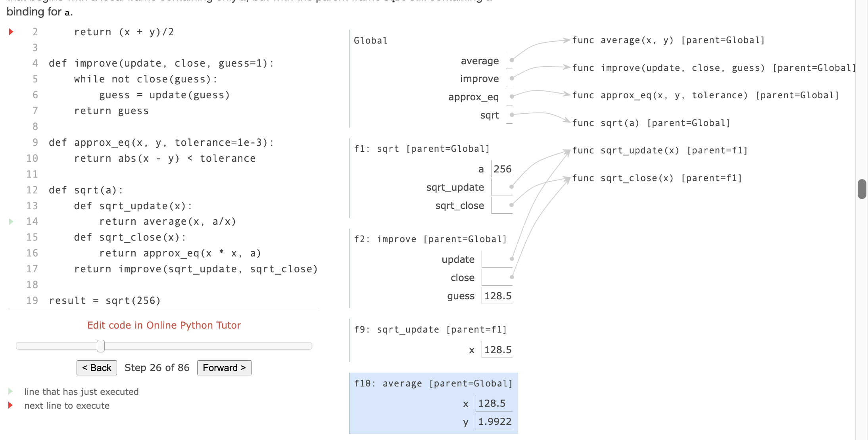Screen dimensions: 868x440
Task: Click code line 19 result = sqrt(256)
Action: (105, 301)
